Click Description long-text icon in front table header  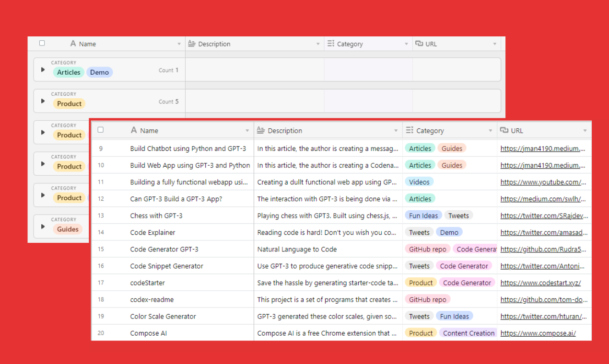[x=261, y=130]
